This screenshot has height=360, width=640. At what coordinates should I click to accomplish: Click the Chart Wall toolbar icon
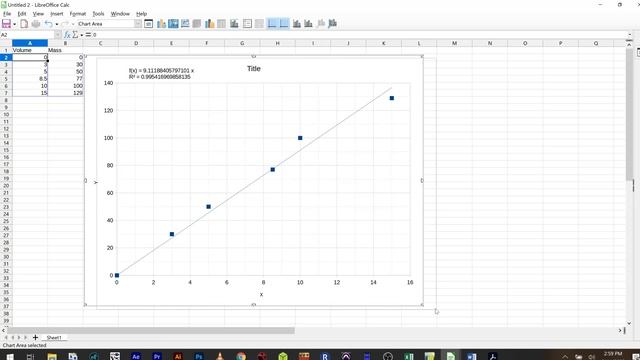click(185, 24)
